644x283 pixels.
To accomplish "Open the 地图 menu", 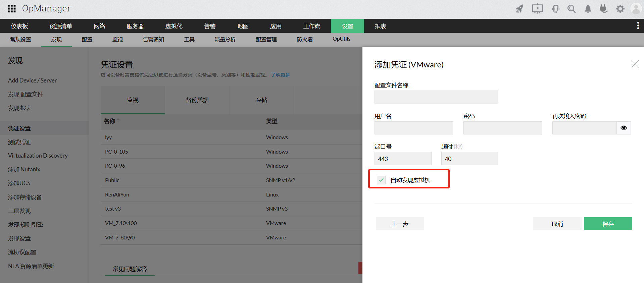I will coord(243,26).
